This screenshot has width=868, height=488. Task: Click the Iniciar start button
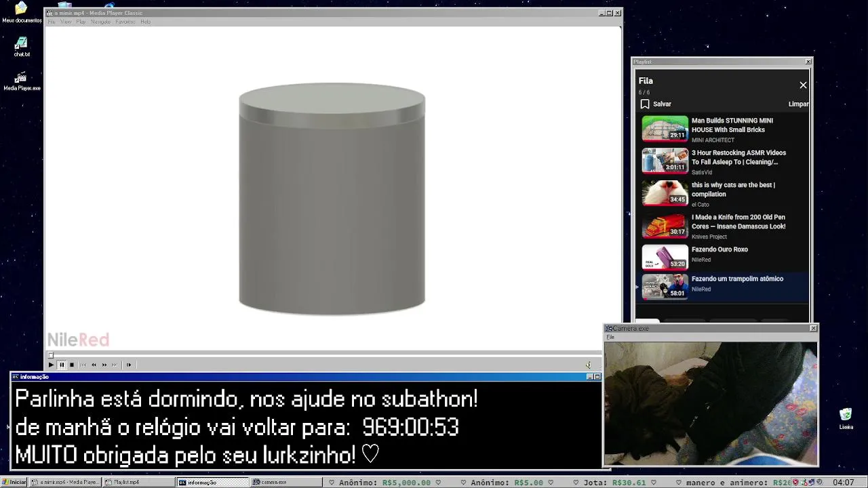coord(14,482)
